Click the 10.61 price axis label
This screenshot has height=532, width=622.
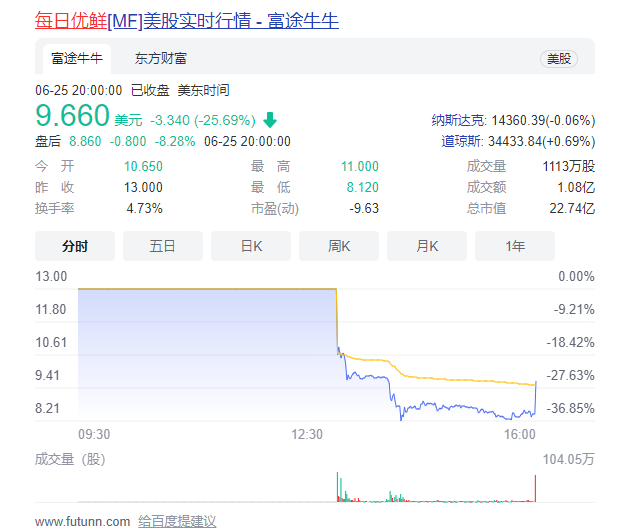(x=51, y=342)
